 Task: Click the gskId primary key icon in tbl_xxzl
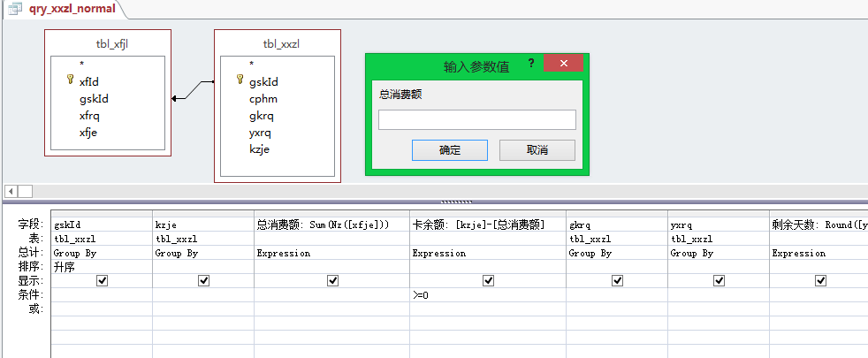240,80
